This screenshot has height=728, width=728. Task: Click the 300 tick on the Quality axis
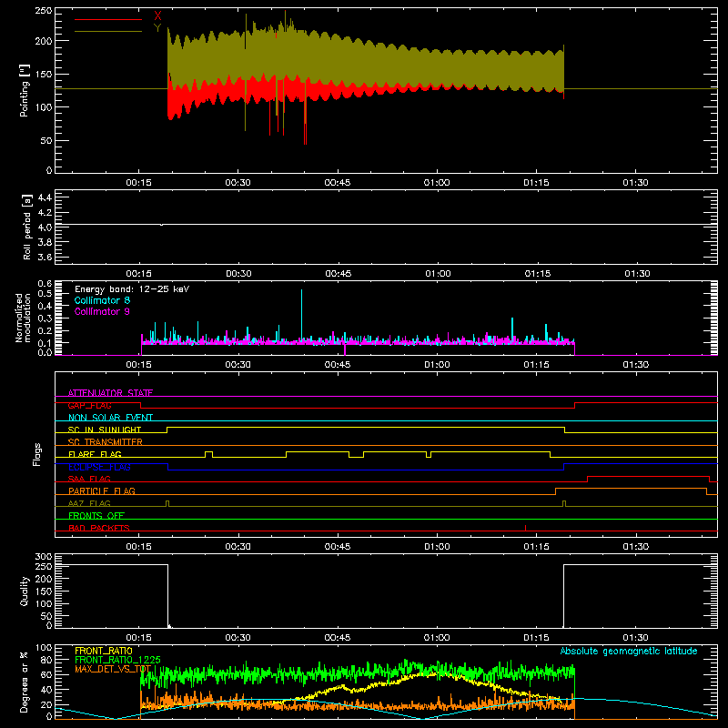pyautogui.click(x=43, y=557)
